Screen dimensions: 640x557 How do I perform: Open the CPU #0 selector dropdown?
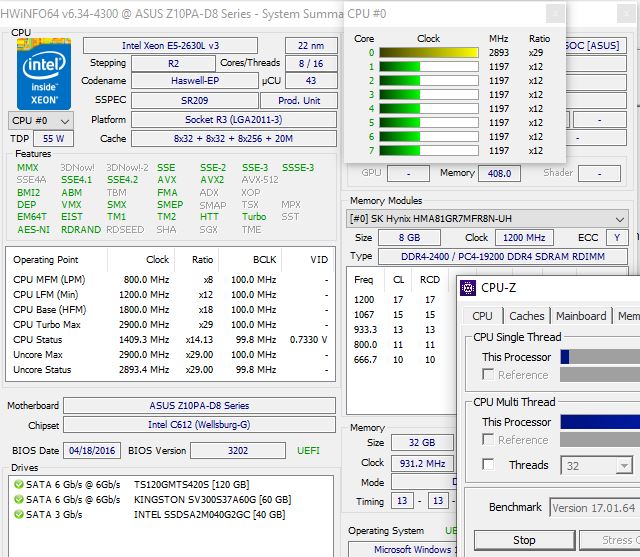[x=41, y=121]
